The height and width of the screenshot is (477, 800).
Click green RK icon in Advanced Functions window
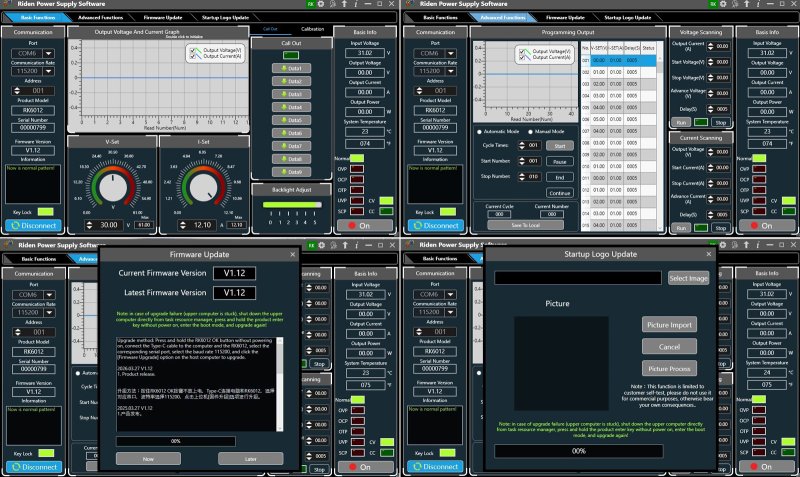pyautogui.click(x=713, y=4)
